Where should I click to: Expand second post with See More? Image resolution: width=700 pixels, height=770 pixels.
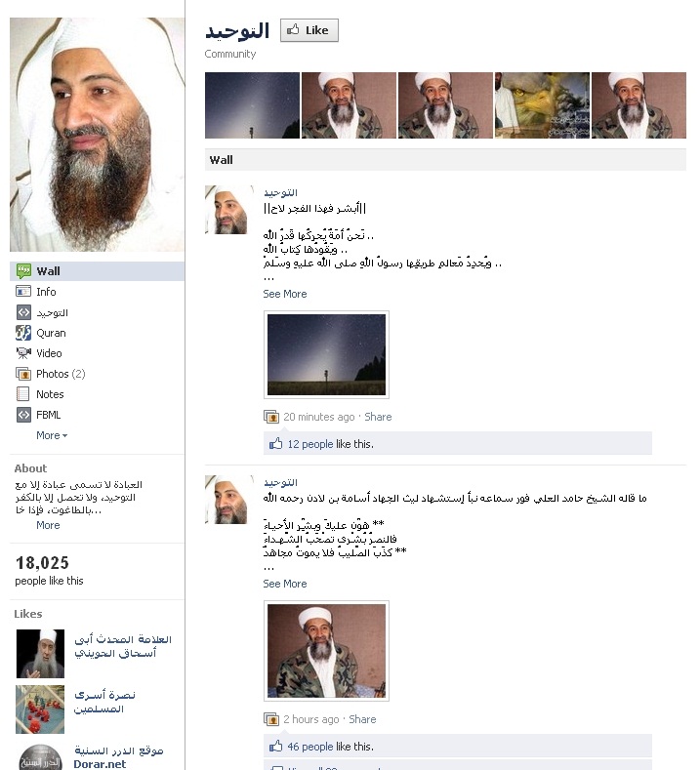(285, 584)
